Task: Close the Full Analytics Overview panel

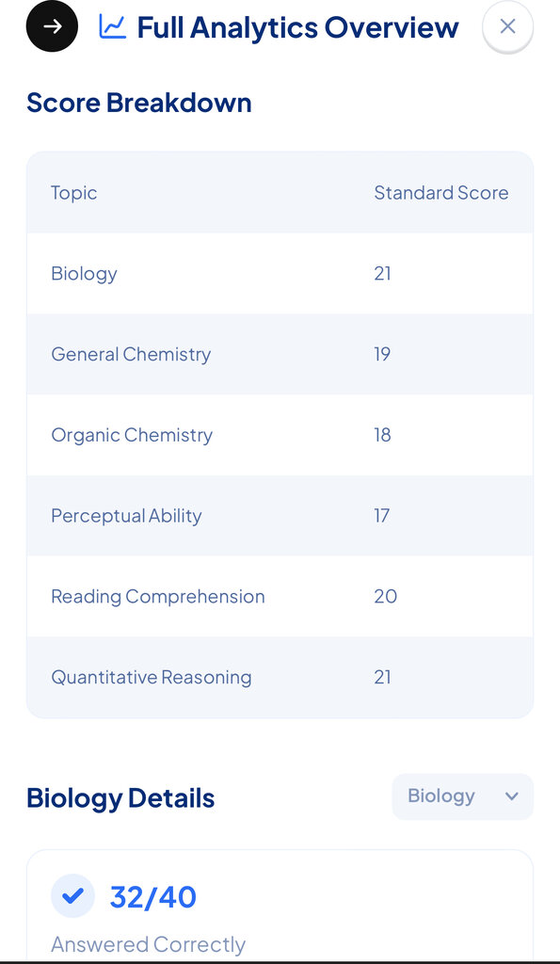Action: pyautogui.click(x=507, y=26)
